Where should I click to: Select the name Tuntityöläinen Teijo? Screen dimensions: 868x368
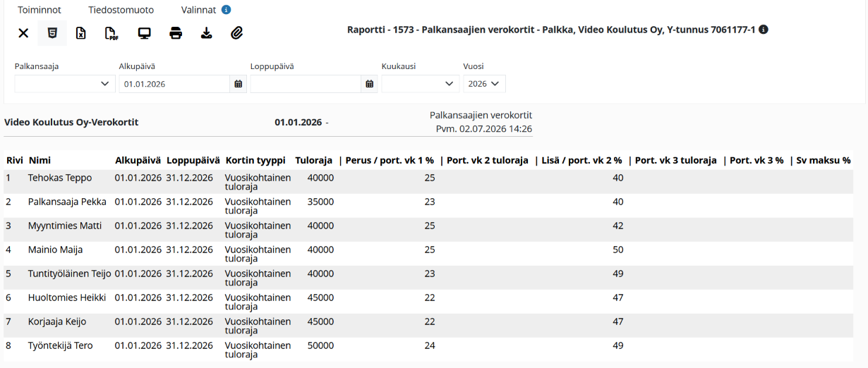tap(70, 274)
